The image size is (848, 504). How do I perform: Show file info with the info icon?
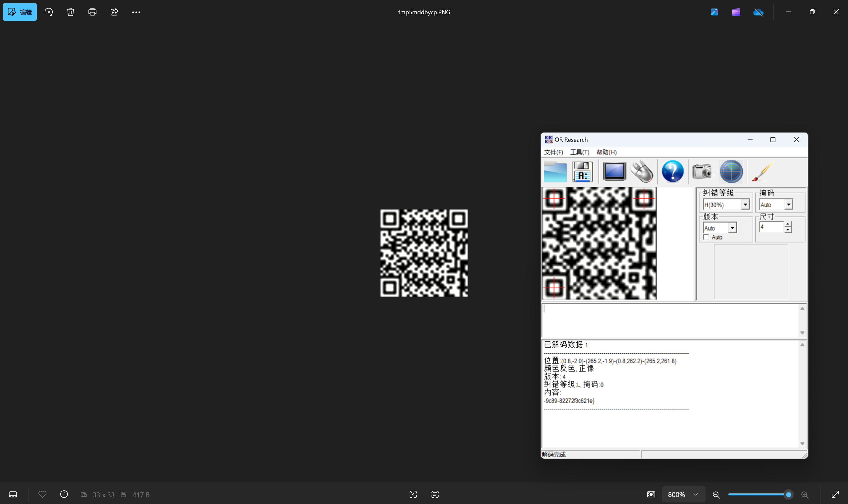tap(64, 494)
